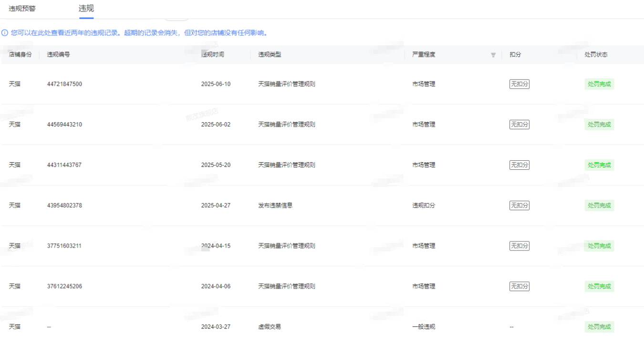Viewport: 644px width, 343px height.
Task: Click 处罚完成 status for the 2025-06-10 violation
Action: (x=599, y=84)
